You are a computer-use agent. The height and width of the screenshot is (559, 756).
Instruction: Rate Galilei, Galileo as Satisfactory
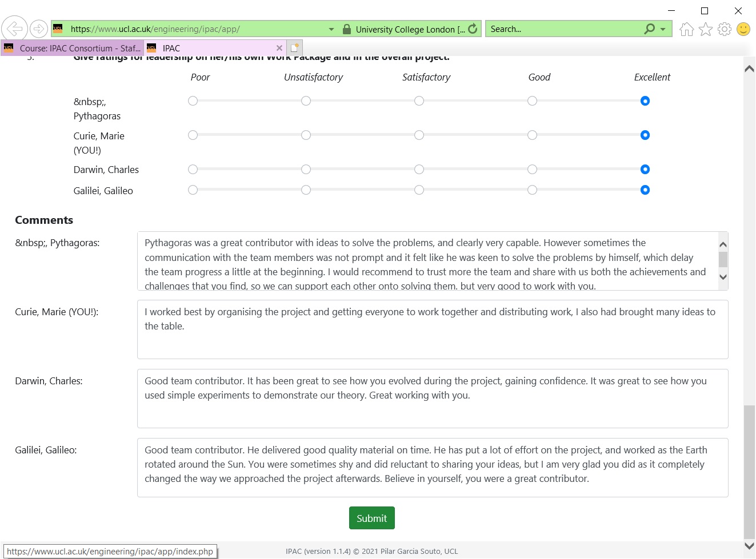(x=419, y=190)
